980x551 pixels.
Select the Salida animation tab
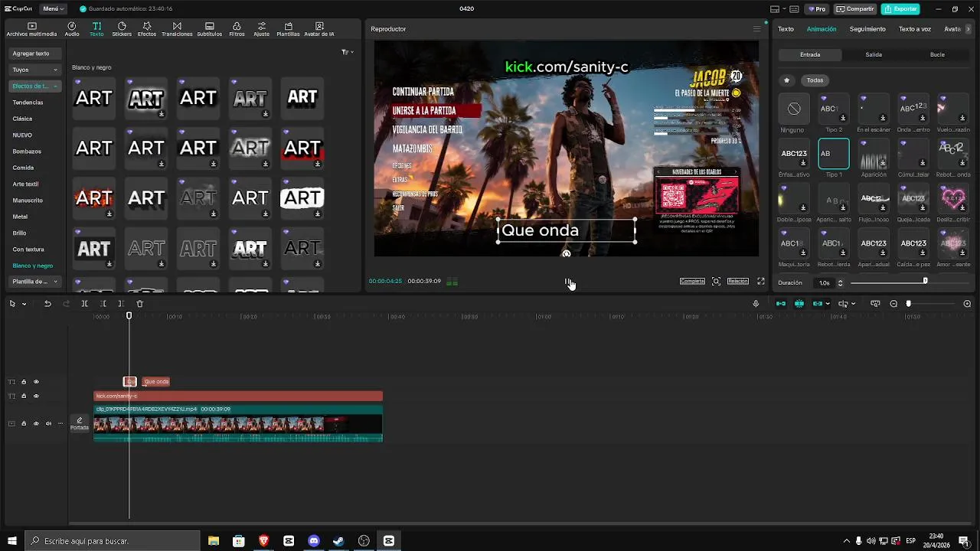[x=874, y=55]
